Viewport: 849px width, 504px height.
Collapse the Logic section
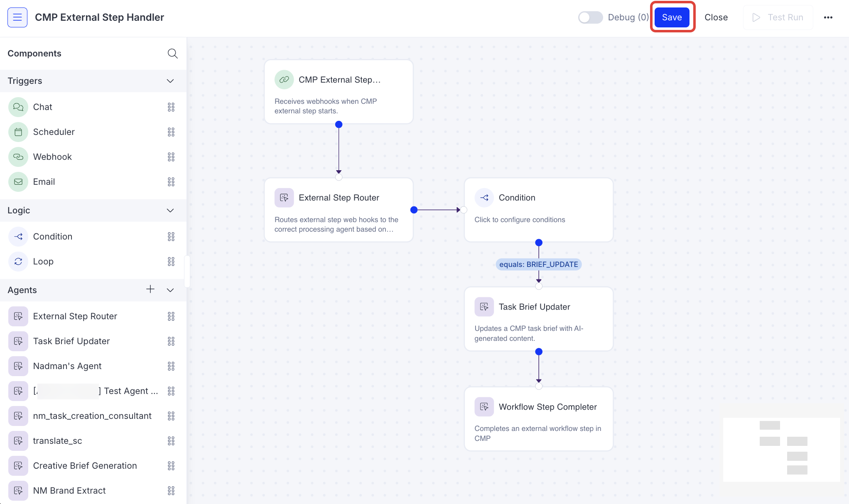click(170, 210)
